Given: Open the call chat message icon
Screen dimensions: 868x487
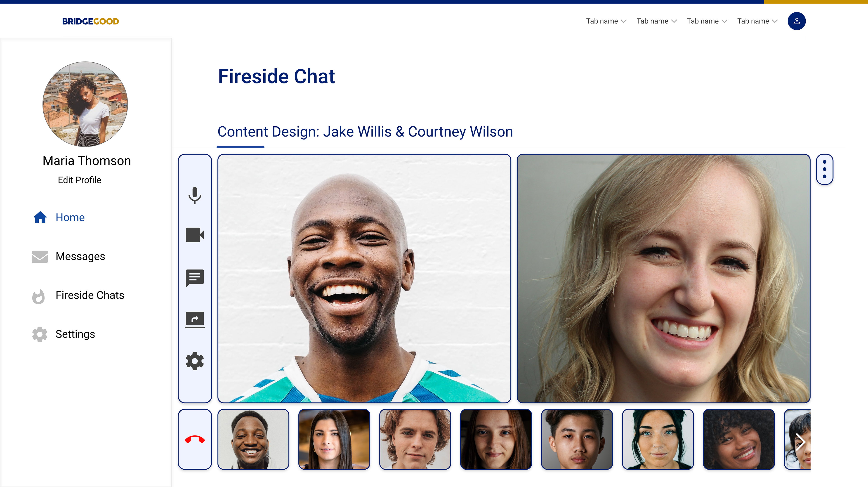Looking at the screenshot, I should pyautogui.click(x=195, y=278).
